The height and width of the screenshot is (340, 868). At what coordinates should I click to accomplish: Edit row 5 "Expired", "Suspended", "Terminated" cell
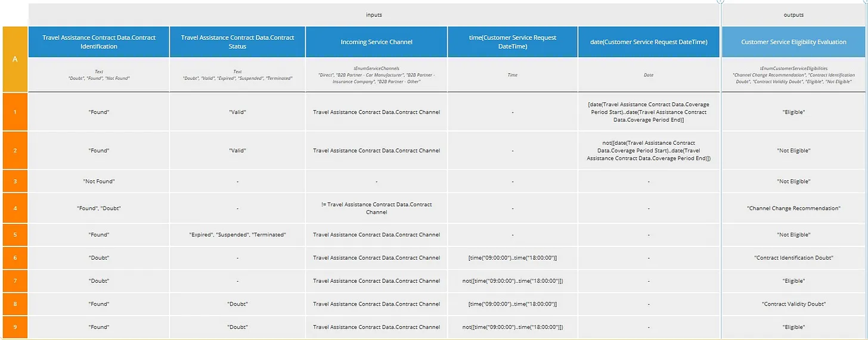pyautogui.click(x=237, y=235)
